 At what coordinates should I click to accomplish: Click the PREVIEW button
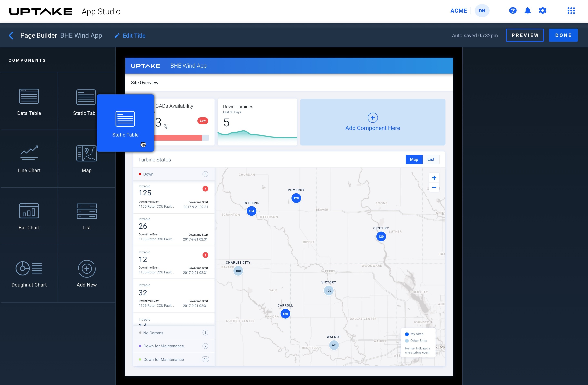525,35
